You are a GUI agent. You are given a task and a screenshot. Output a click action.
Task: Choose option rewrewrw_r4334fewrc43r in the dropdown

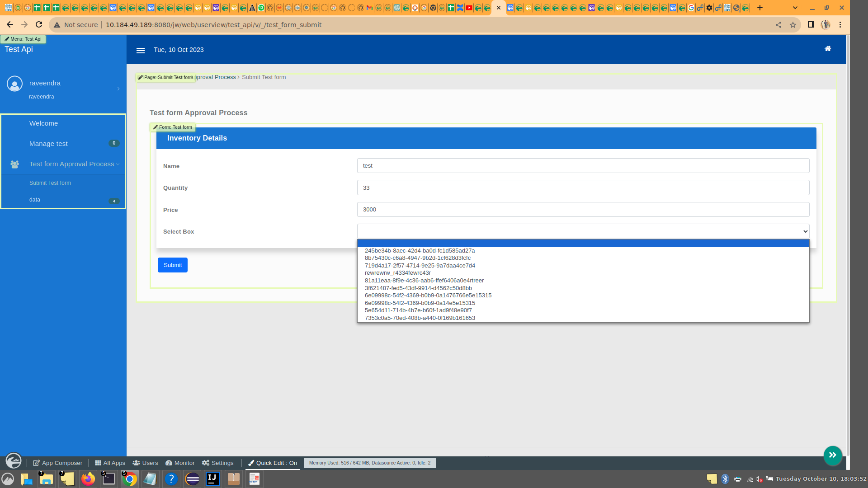(x=397, y=273)
